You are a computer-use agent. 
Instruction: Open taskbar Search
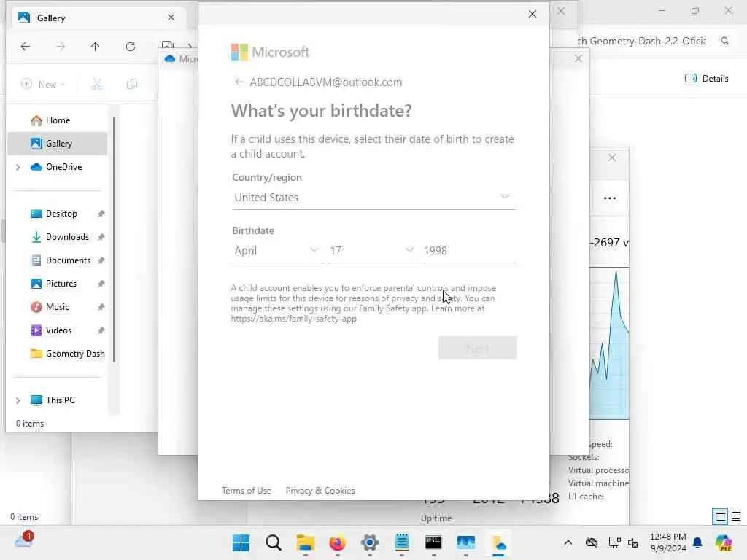pyautogui.click(x=274, y=542)
